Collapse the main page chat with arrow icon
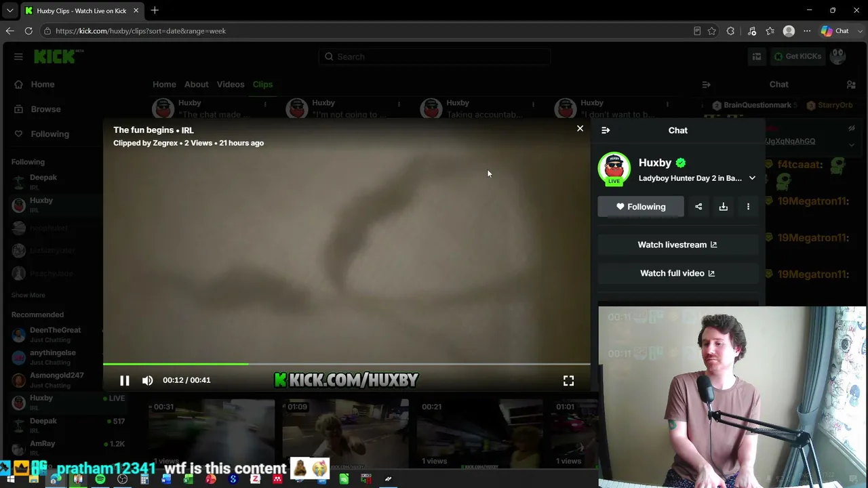 [706, 85]
